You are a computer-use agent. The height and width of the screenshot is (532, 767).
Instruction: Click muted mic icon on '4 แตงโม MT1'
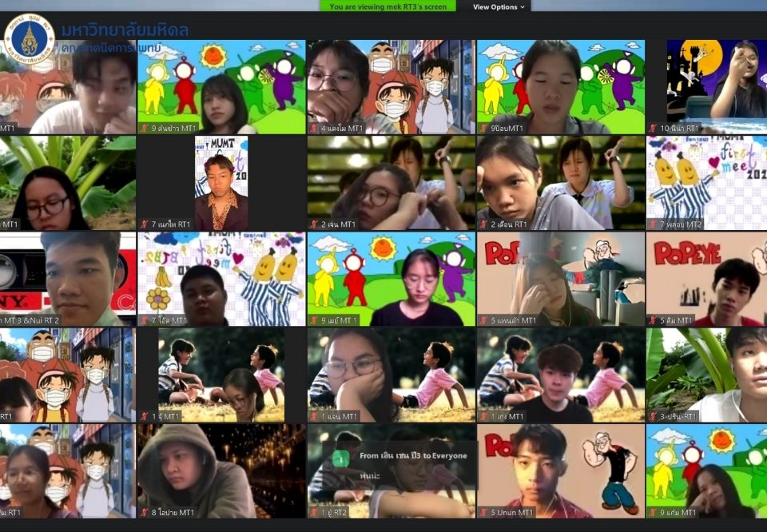coord(314,128)
